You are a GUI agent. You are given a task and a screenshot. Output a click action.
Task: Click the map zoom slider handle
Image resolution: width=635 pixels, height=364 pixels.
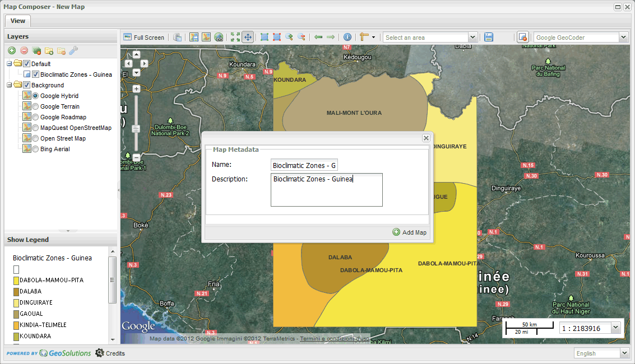click(x=136, y=129)
